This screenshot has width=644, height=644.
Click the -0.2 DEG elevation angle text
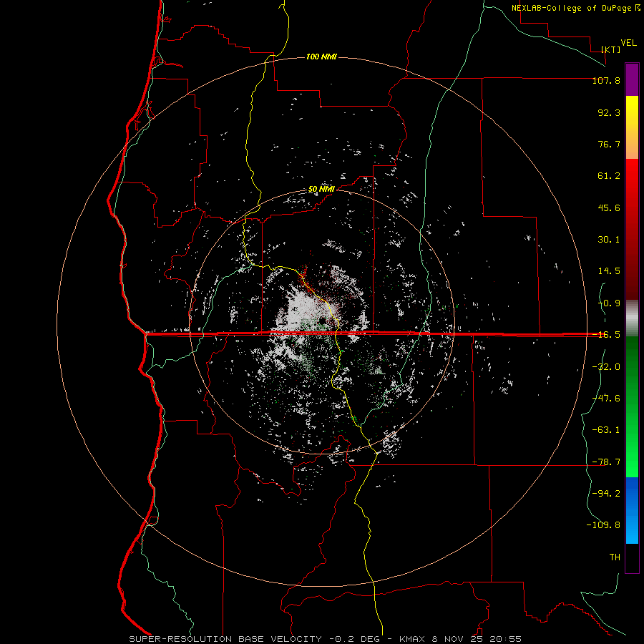coord(355,639)
